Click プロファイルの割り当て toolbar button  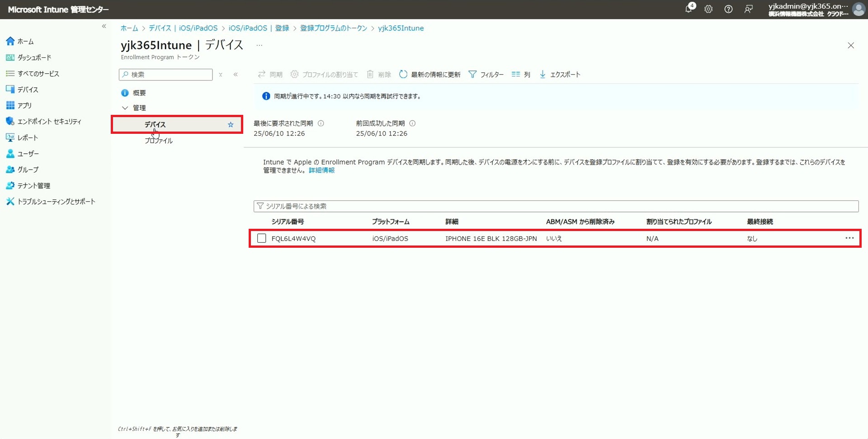click(x=324, y=75)
